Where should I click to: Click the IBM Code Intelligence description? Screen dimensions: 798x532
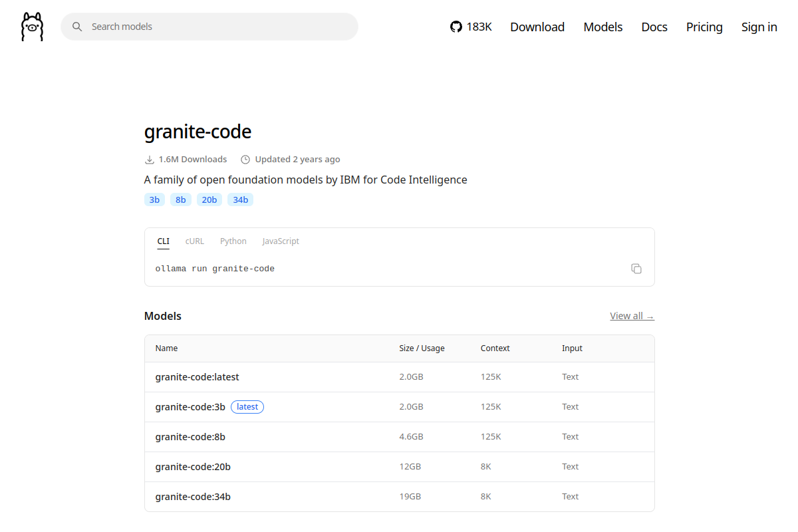[306, 180]
